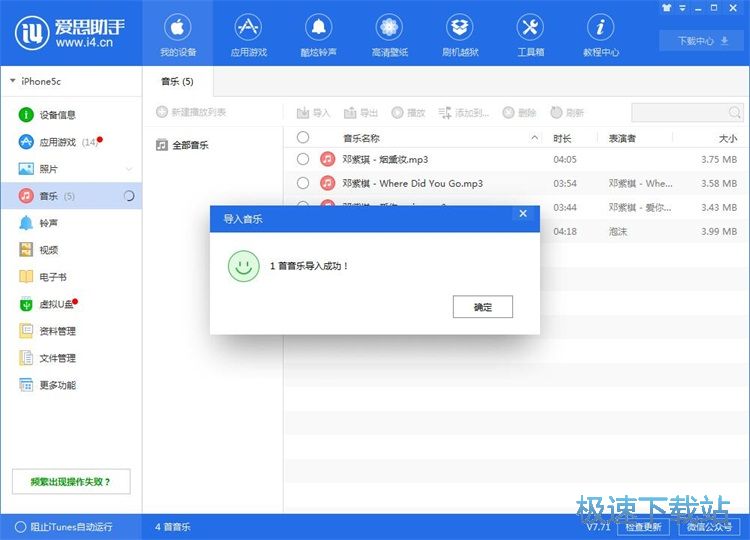Click the i4 爱思助手 logo
The image size is (750, 540).
[x=69, y=33]
